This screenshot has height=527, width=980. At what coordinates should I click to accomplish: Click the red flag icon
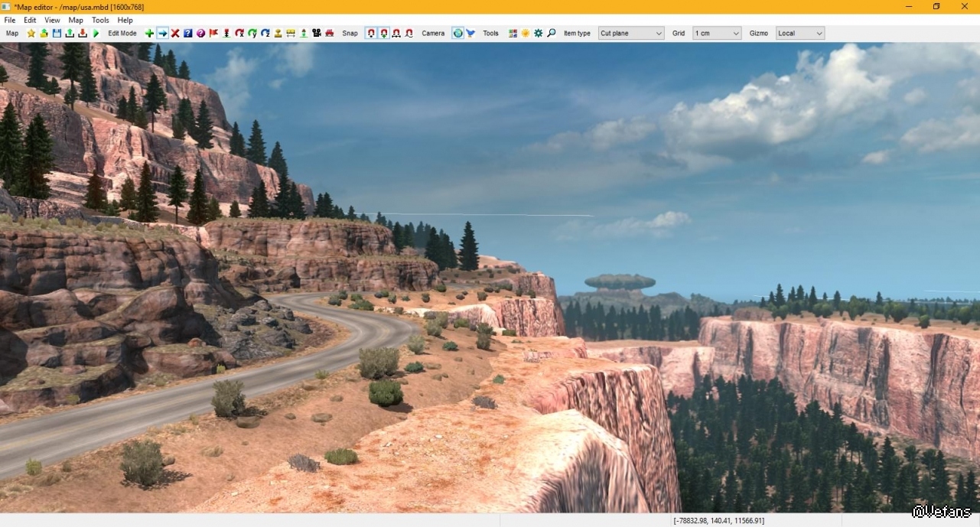point(213,34)
